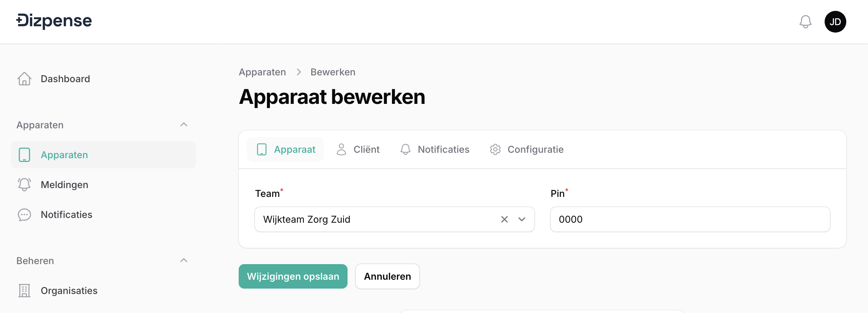
Task: Click the Apparaten device icon in sidebar
Action: pyautogui.click(x=24, y=155)
